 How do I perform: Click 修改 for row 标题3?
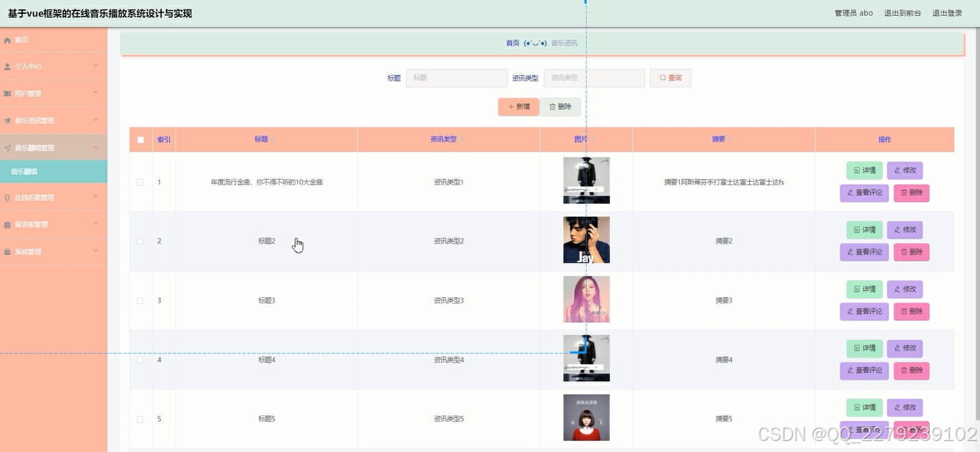pos(905,289)
